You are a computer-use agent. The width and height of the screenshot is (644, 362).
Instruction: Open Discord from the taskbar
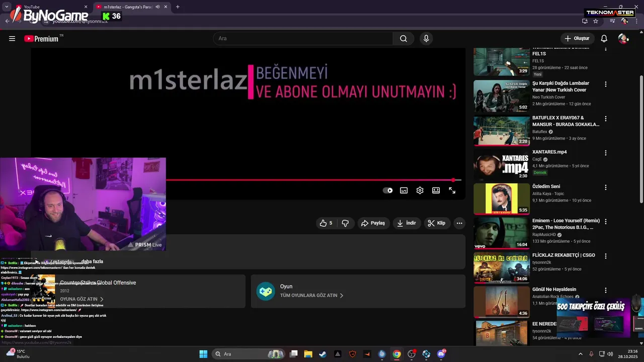441,354
